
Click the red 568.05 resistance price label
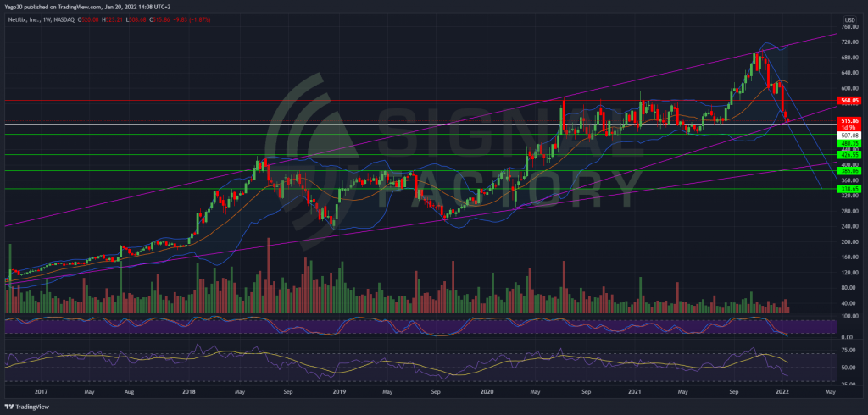coord(849,101)
